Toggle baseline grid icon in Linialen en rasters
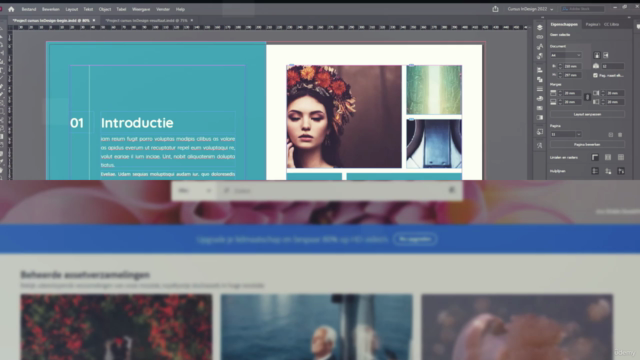The height and width of the screenshot is (360, 640). pos(608,157)
